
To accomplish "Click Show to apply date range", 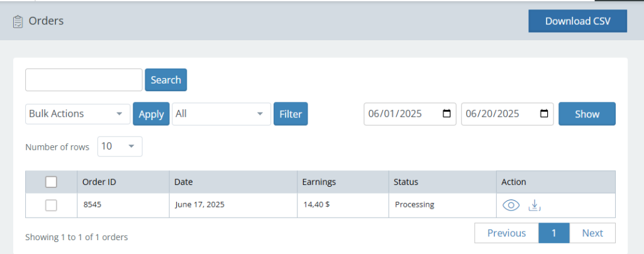I will [587, 114].
